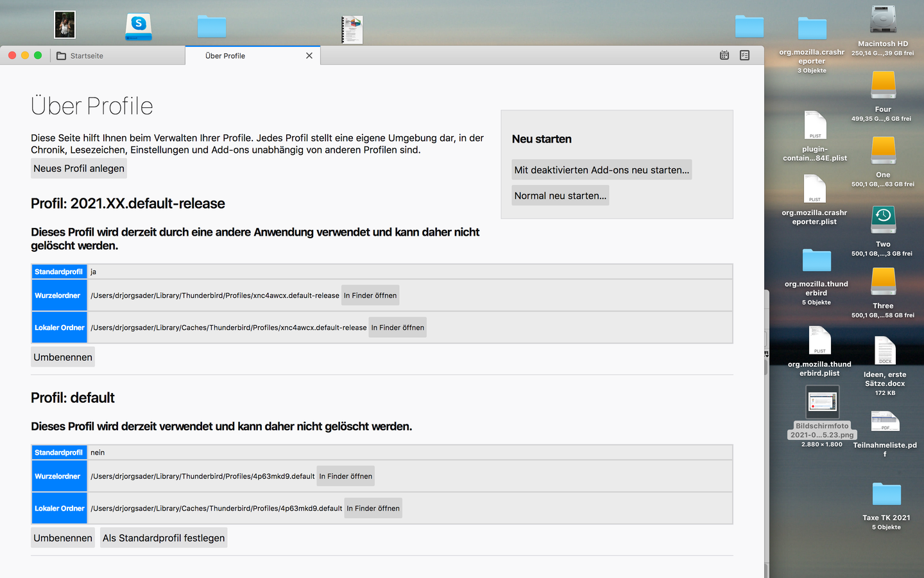Click the Profil: default heading
Image resolution: width=924 pixels, height=578 pixels.
73,398
